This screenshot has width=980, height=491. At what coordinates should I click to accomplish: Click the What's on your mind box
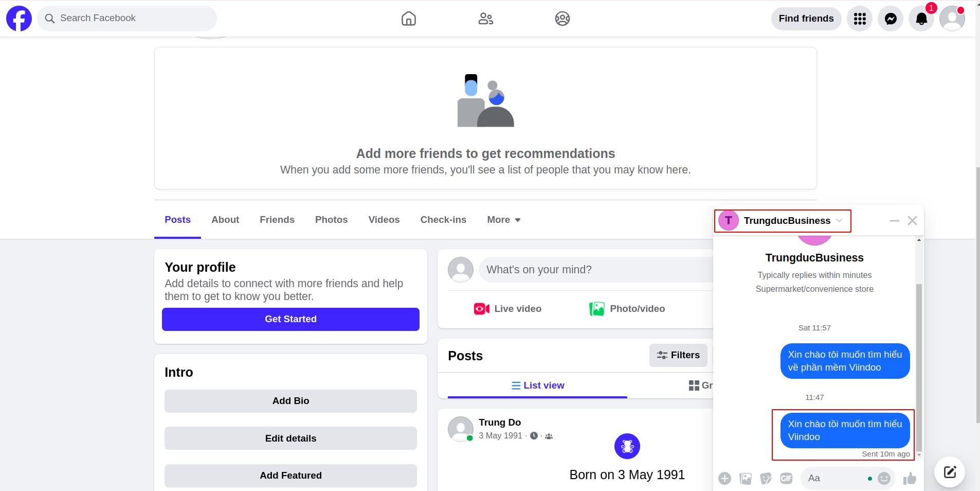click(596, 270)
